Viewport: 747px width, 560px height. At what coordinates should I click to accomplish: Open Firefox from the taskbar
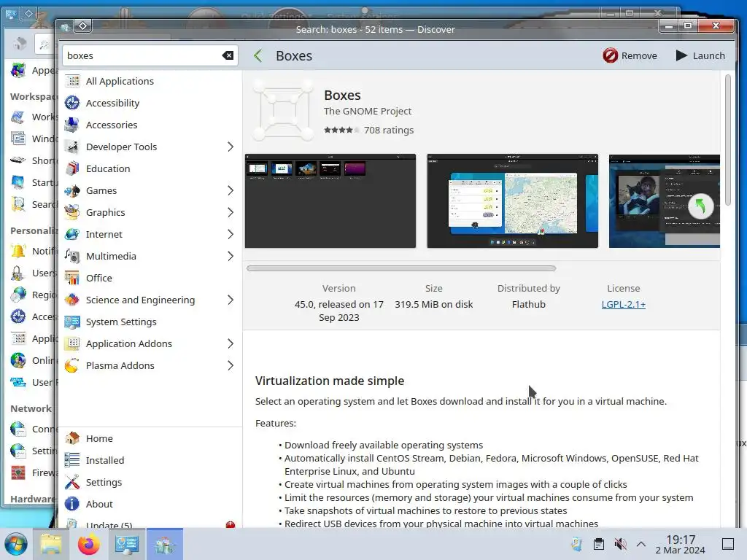tap(89, 544)
